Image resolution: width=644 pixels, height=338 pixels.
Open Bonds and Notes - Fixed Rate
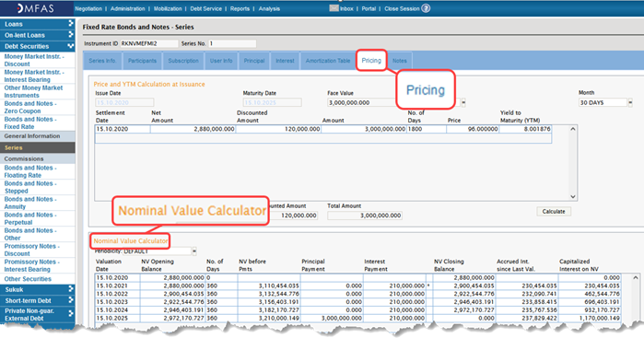point(30,122)
